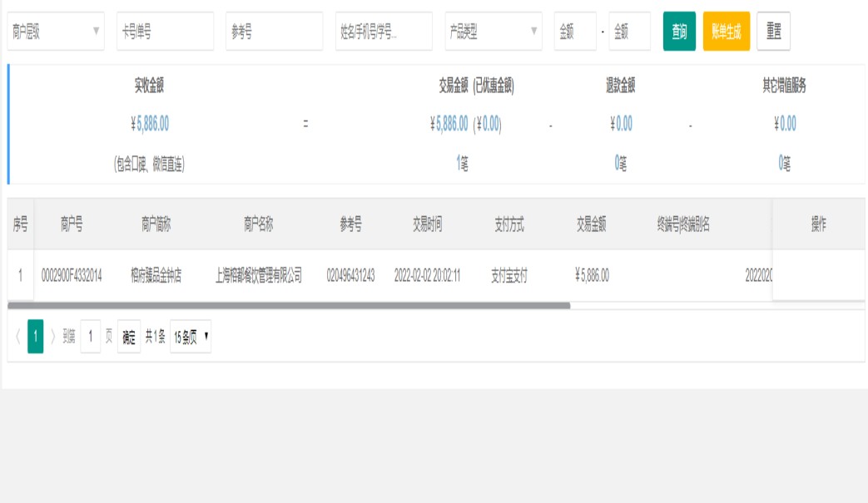
Task: Click the 交易时间 column header
Action: pos(427,224)
